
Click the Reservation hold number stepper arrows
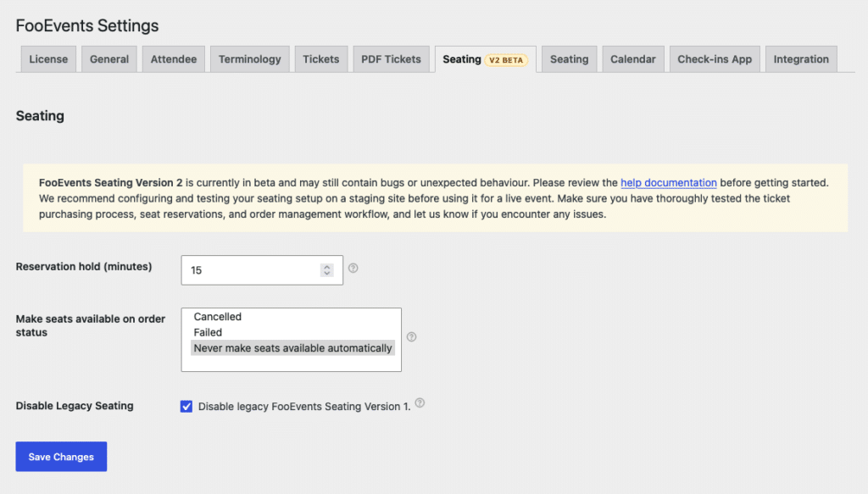click(326, 270)
